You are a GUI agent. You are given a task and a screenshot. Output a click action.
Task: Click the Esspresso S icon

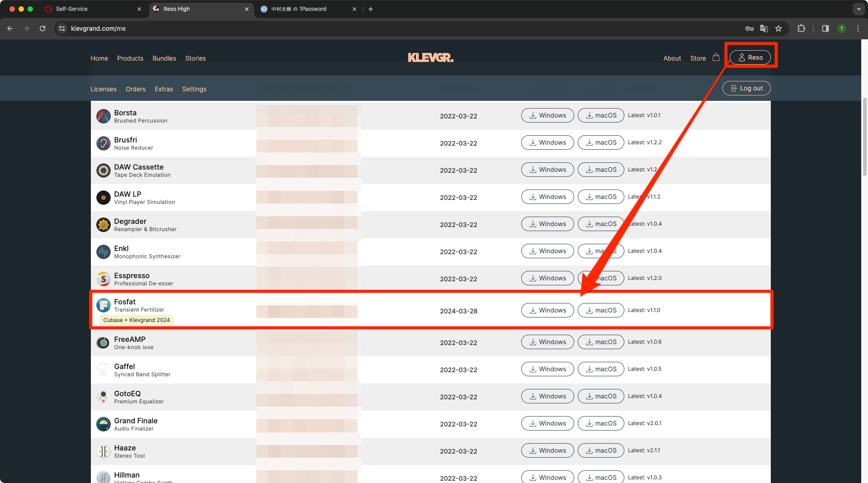(104, 279)
